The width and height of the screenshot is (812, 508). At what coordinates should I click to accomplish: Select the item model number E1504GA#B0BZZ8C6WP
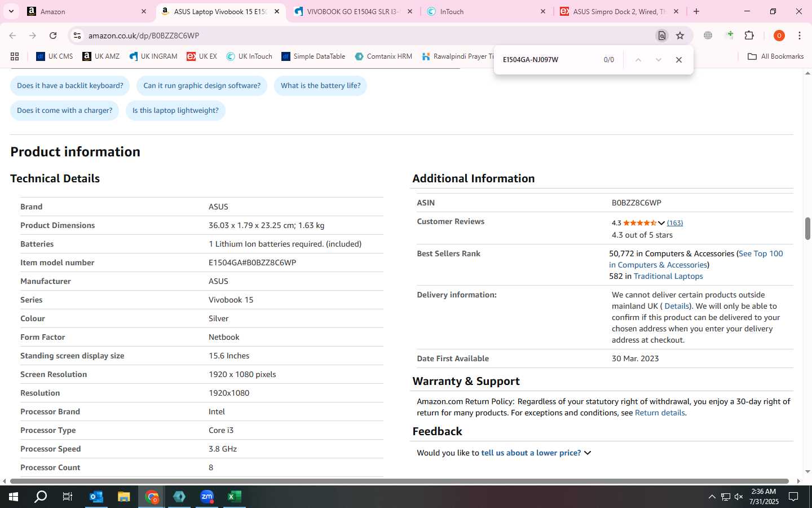[252, 262]
